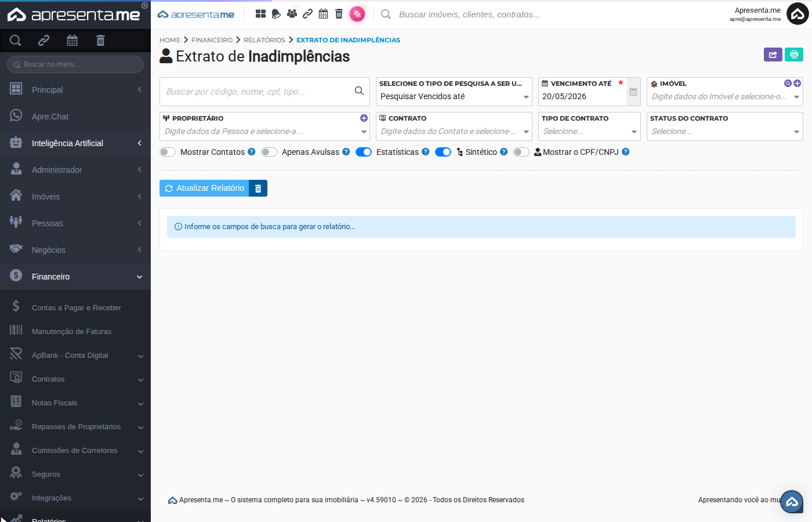Screen dimensions: 812x522
Task: Click the user avatar logo at top right
Action: 797,14
